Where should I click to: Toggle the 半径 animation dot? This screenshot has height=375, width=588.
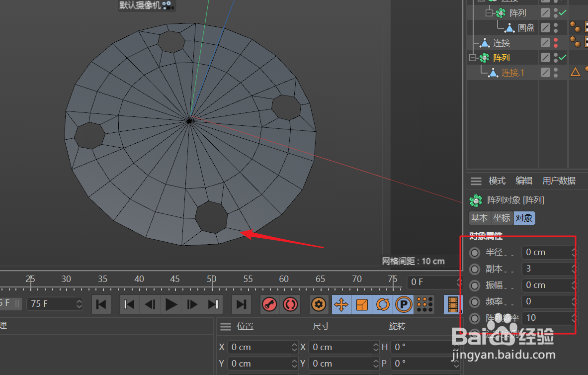coord(475,253)
